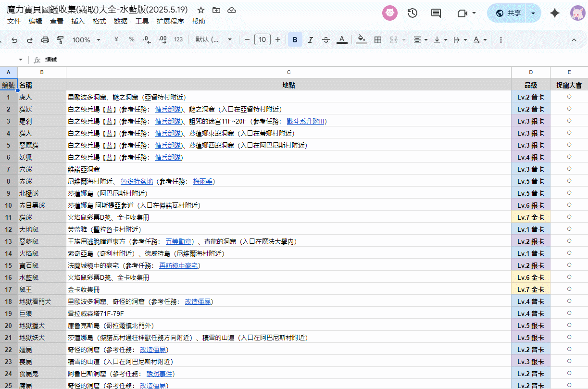Viewport: 588px width, 389px height.
Task: Collapse the header with the chevron
Action: click(x=573, y=40)
